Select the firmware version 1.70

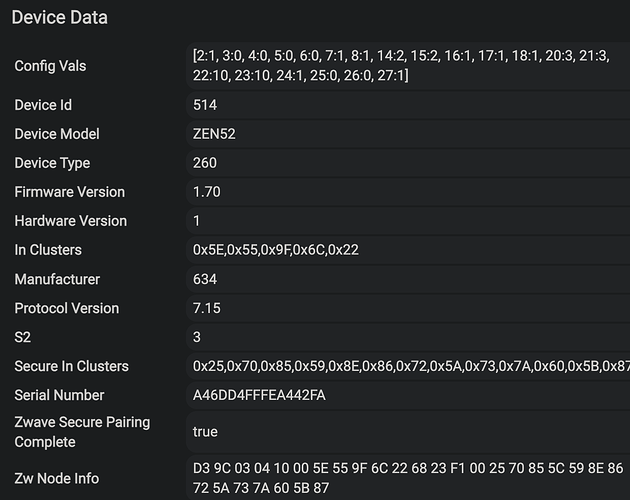[207, 192]
